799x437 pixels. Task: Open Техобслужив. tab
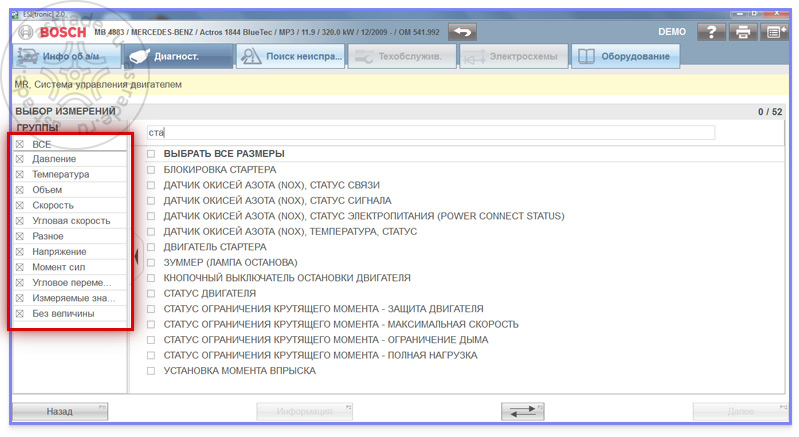point(402,56)
